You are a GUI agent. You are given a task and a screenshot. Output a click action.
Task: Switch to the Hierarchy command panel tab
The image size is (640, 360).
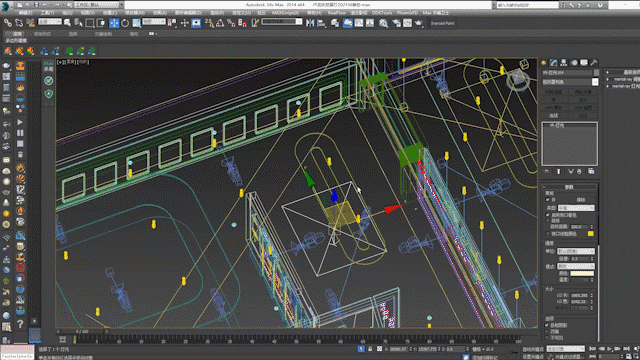pyautogui.click(x=564, y=62)
